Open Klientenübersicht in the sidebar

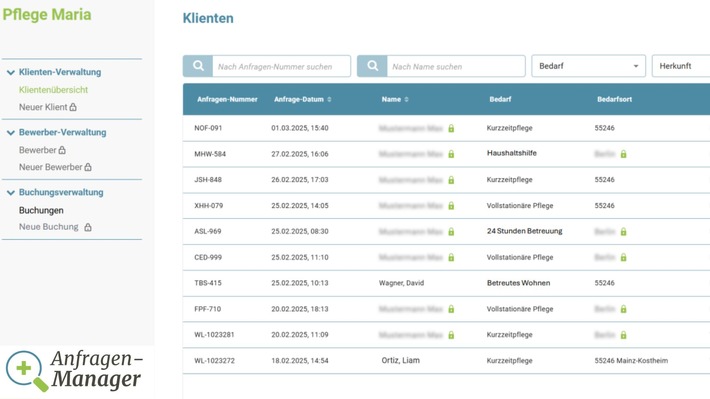tap(53, 90)
